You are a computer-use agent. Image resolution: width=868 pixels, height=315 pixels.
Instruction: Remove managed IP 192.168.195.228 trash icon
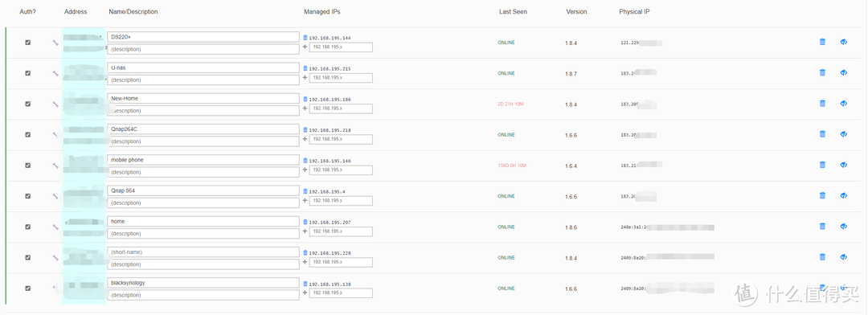(x=305, y=252)
